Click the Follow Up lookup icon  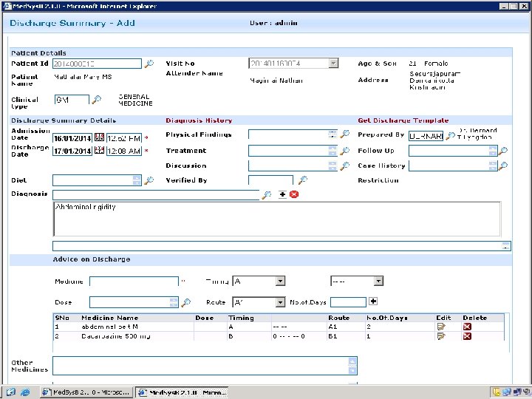pyautogui.click(x=504, y=151)
